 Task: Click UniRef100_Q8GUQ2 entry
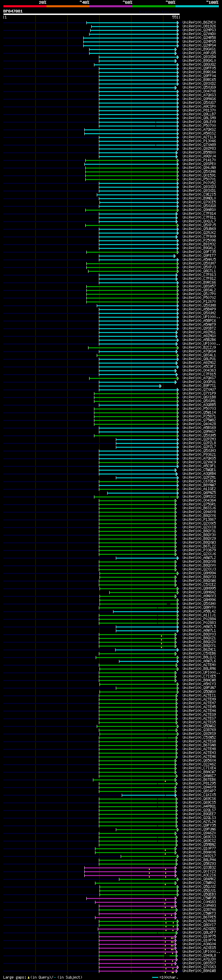[199, 64]
